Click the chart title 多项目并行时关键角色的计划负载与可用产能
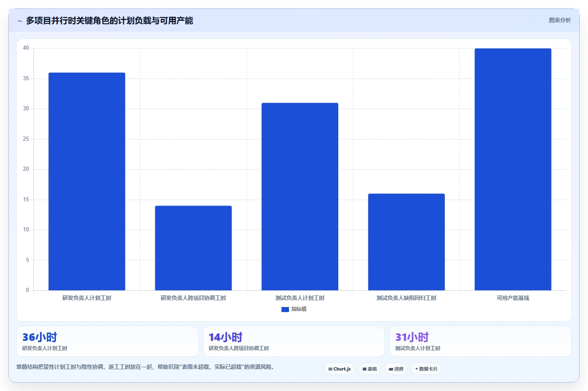588x391 pixels. click(109, 20)
